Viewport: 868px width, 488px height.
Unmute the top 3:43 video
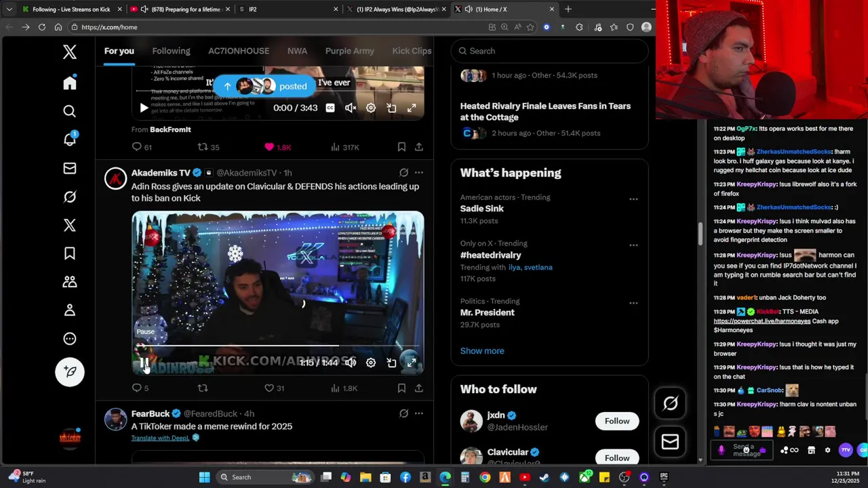pos(351,108)
